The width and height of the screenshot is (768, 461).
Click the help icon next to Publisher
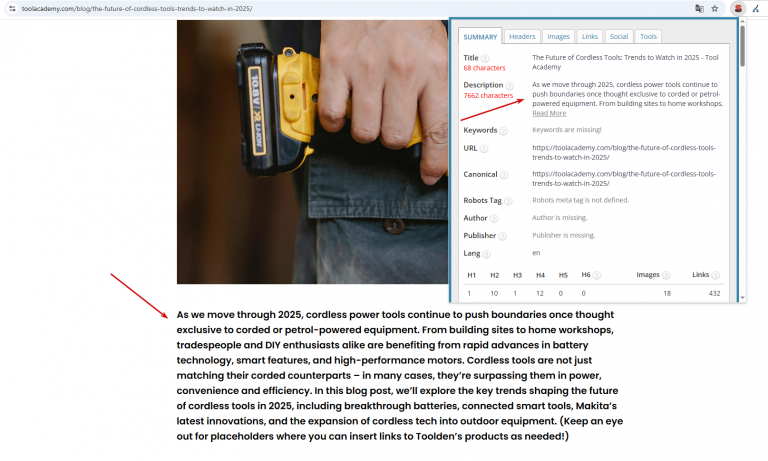pos(503,236)
